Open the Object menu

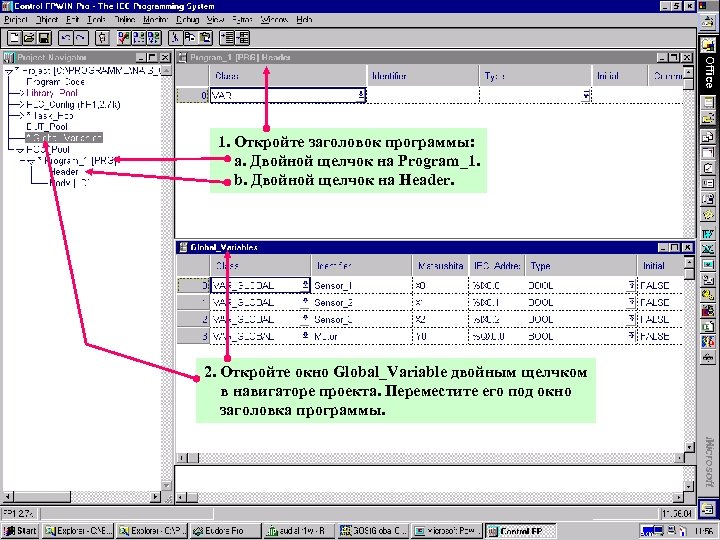click(x=47, y=20)
